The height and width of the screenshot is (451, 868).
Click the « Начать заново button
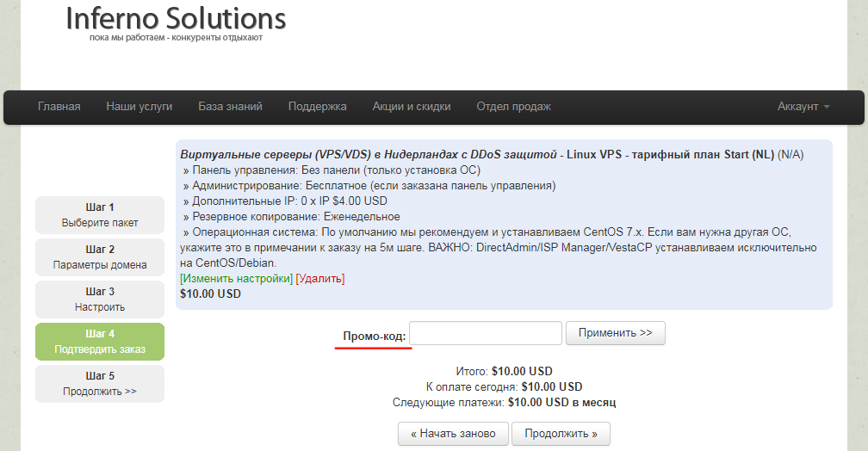[x=453, y=434]
